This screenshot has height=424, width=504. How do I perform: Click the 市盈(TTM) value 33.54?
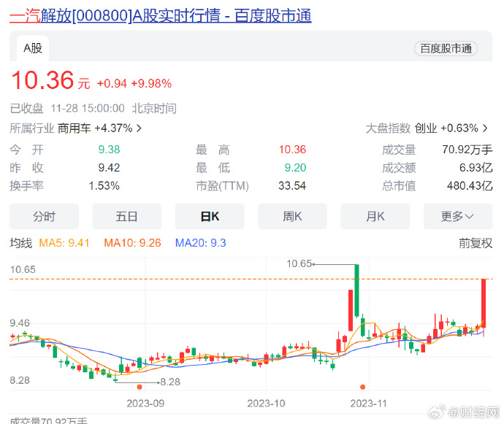[x=292, y=186]
